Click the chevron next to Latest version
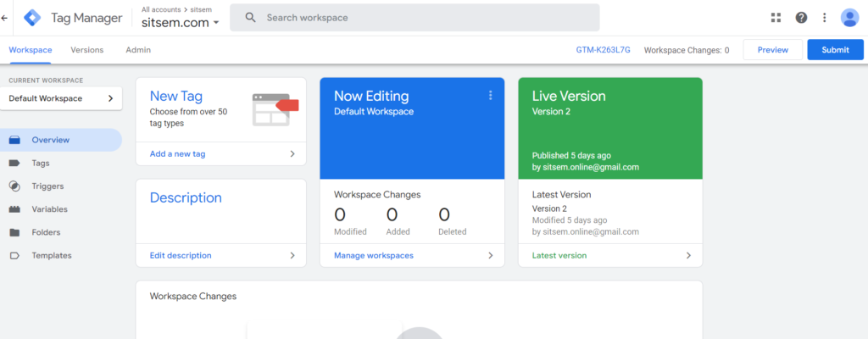Screen dimensions: 868x339 pos(688,255)
